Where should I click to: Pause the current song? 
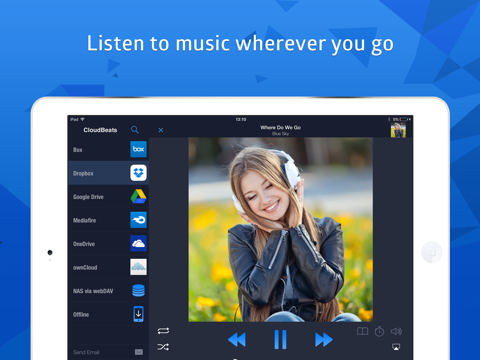pyautogui.click(x=280, y=340)
